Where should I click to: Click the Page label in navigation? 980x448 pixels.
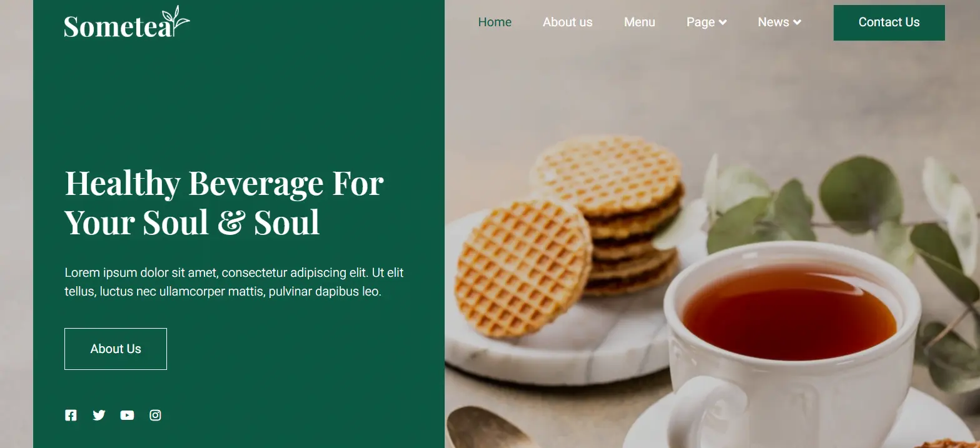700,22
